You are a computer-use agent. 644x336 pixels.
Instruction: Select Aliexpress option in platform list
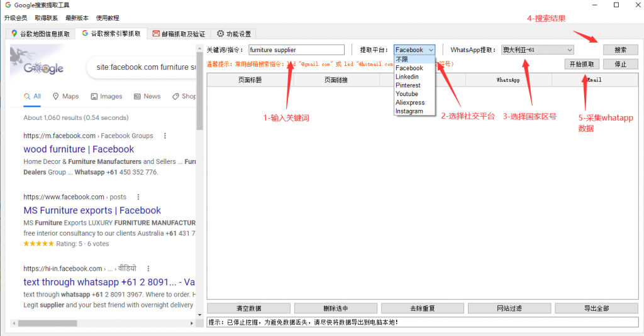[414, 102]
